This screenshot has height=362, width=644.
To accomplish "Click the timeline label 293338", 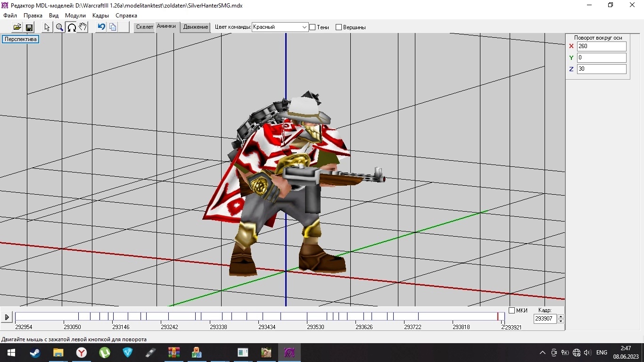I will pyautogui.click(x=218, y=327).
